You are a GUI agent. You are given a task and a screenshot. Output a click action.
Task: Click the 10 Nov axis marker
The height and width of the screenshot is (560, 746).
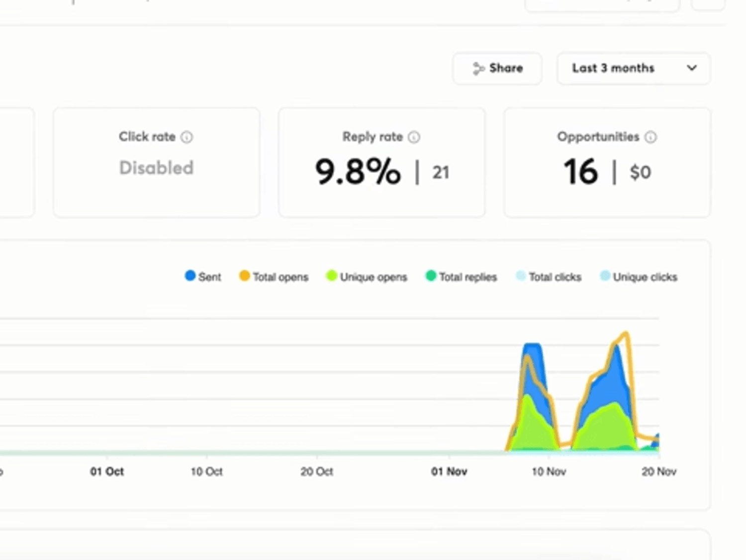coord(549,471)
